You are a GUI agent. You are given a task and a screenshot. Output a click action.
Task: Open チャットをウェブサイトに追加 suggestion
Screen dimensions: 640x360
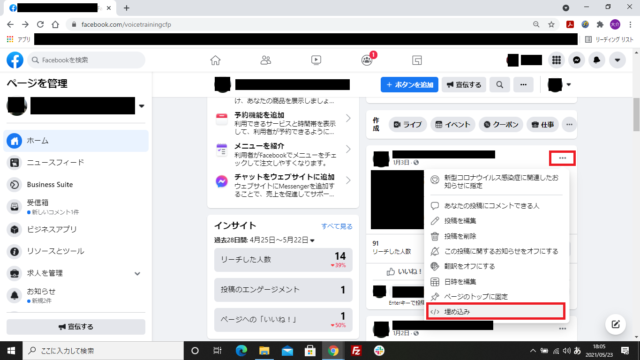(x=283, y=185)
